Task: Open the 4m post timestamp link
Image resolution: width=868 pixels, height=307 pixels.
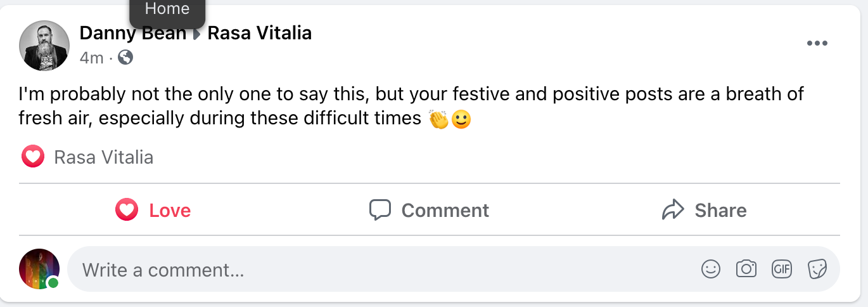Action: tap(91, 58)
